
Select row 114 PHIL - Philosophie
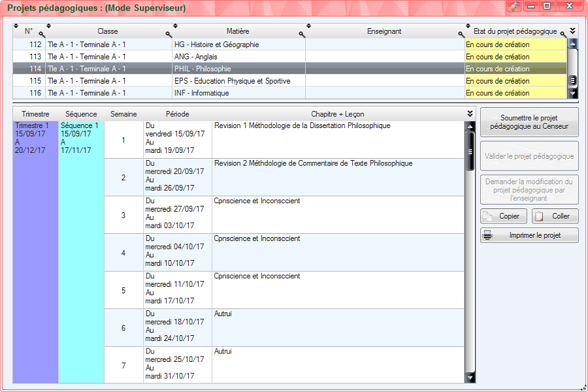coord(289,69)
